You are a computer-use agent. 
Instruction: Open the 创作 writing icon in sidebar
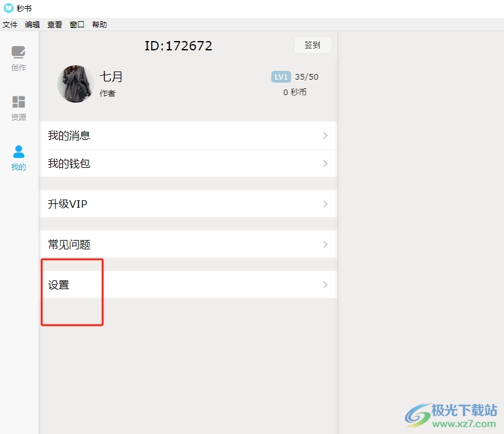tap(18, 52)
